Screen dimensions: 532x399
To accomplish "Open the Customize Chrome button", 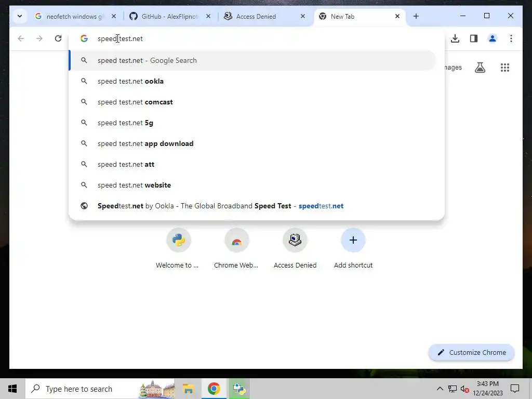I will click(x=472, y=352).
